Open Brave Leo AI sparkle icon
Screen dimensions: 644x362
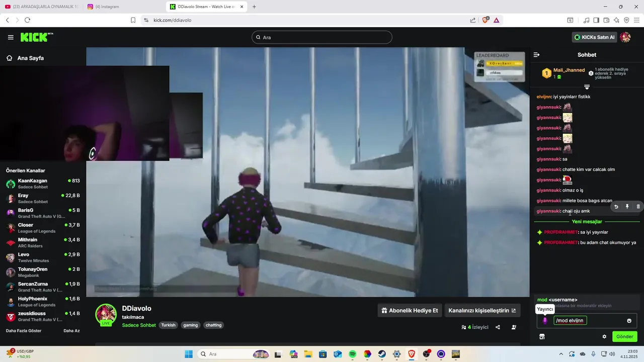click(616, 20)
